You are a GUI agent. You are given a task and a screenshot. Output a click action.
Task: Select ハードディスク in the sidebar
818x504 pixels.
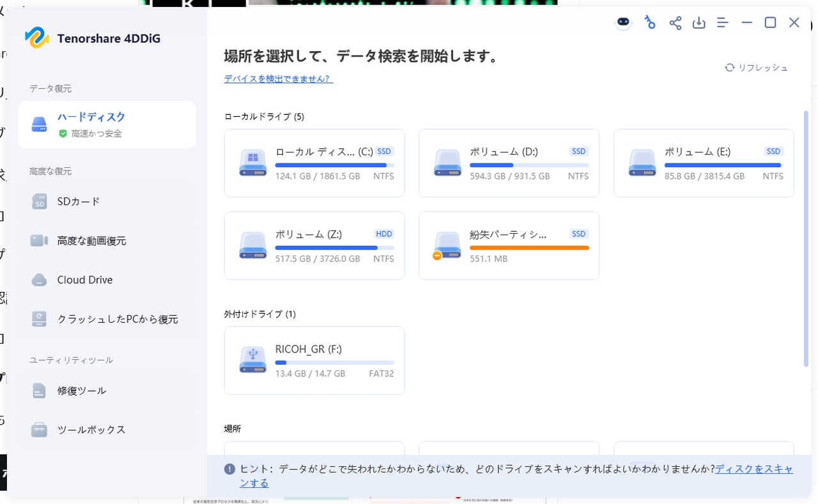click(107, 125)
